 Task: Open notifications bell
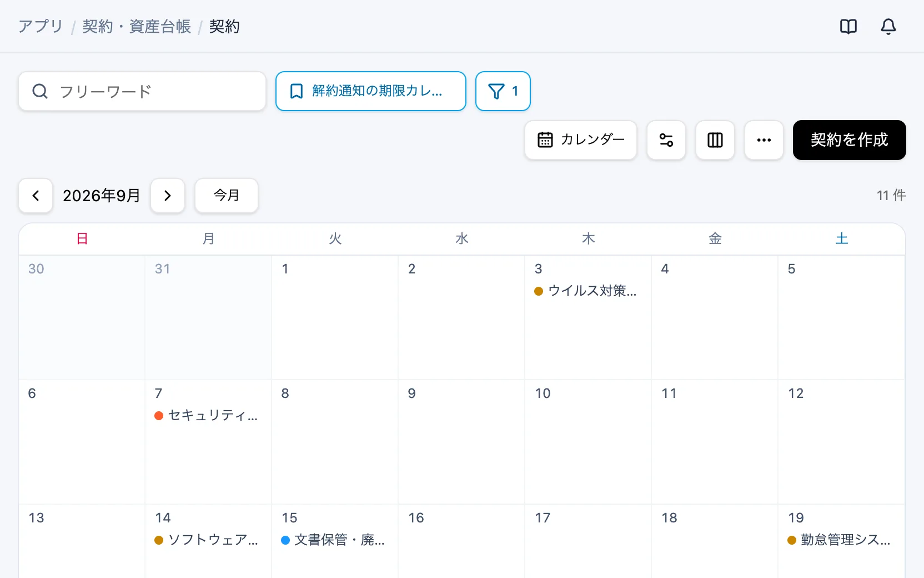click(x=888, y=27)
